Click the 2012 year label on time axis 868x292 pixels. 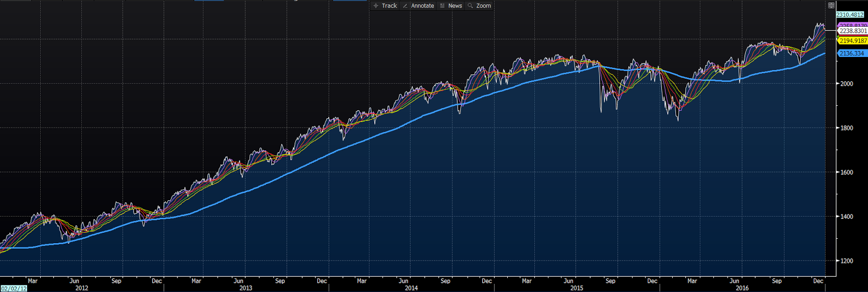coord(82,288)
